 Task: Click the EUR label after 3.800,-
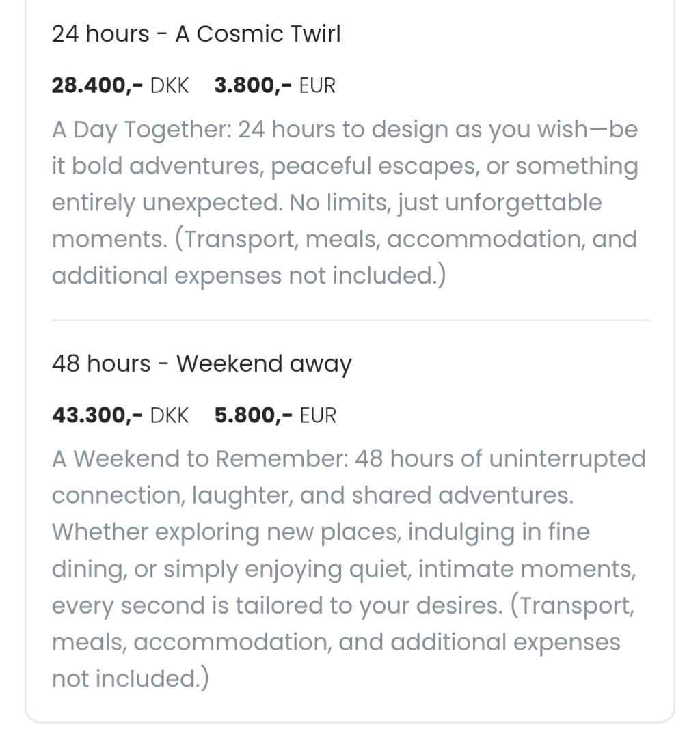(317, 85)
